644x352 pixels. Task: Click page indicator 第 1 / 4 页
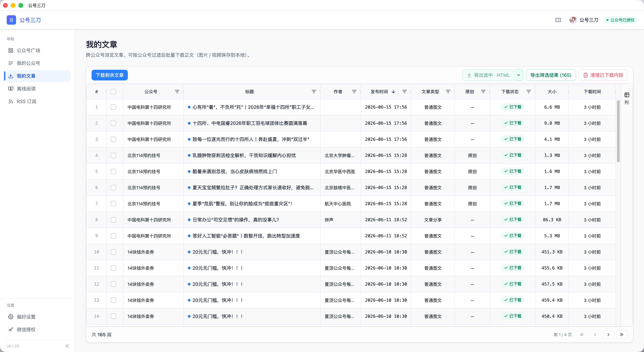point(562,335)
